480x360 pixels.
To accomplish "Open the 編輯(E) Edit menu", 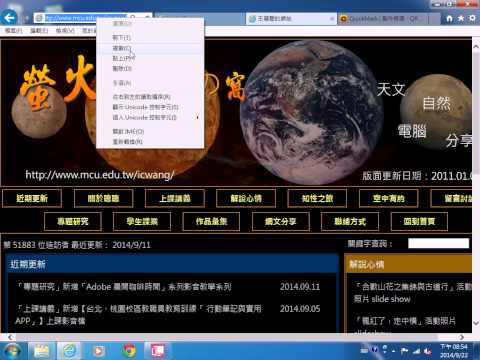I will (x=39, y=31).
